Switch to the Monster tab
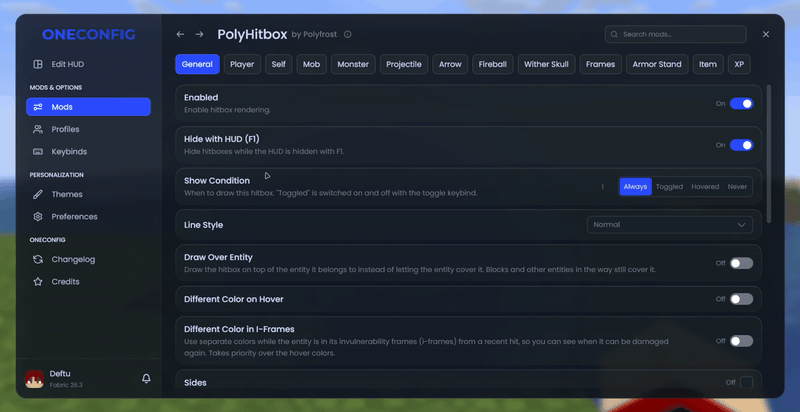 click(x=353, y=64)
